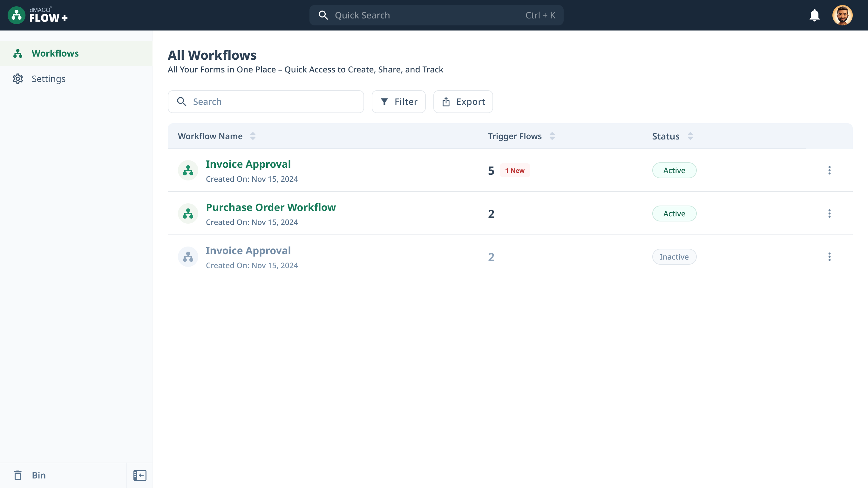This screenshot has height=488, width=868.
Task: Select Workflows in the sidebar
Action: pyautogui.click(x=55, y=53)
